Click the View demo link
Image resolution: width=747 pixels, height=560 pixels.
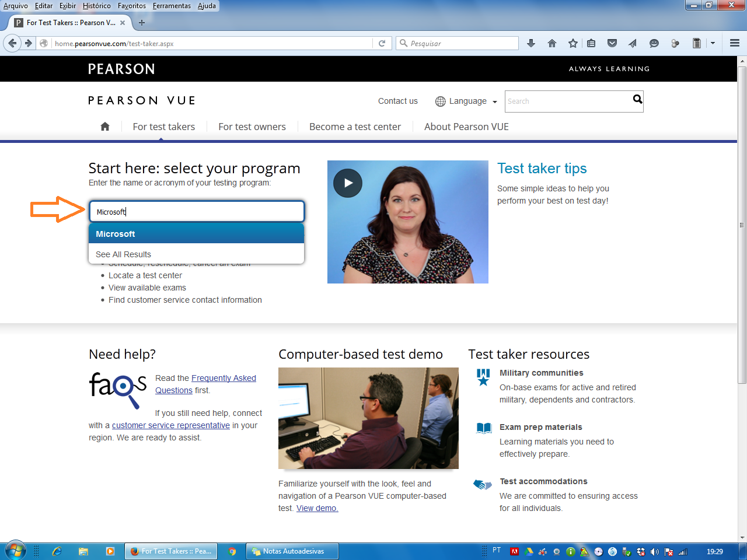317,508
